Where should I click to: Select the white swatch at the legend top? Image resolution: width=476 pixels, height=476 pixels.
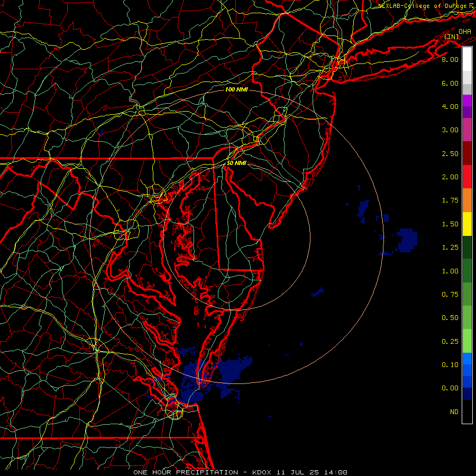pyautogui.click(x=467, y=59)
